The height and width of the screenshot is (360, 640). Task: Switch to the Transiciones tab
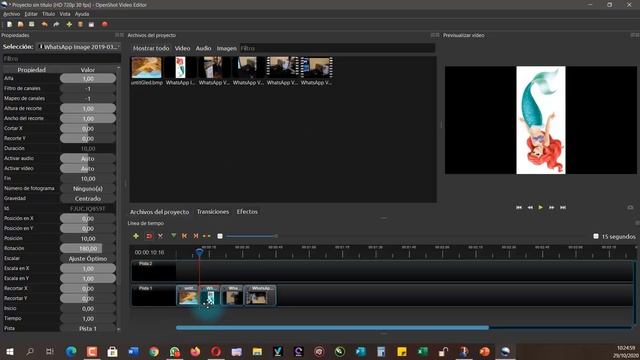pos(213,212)
